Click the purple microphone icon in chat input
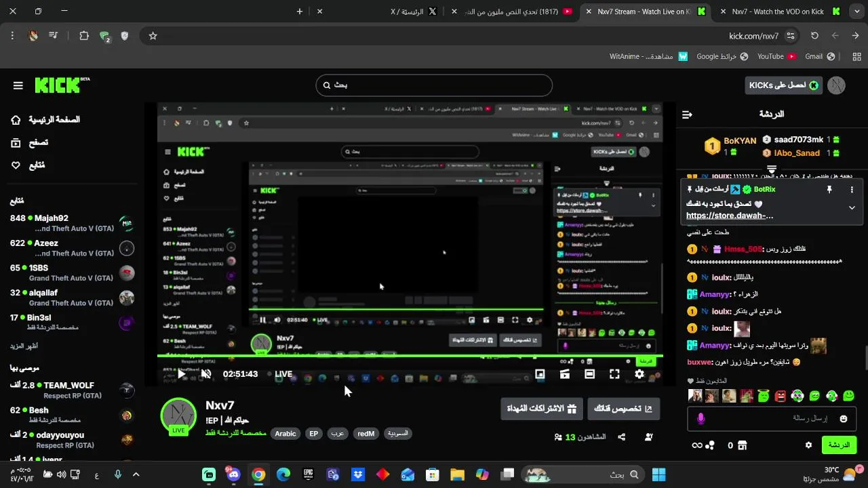 (x=701, y=419)
